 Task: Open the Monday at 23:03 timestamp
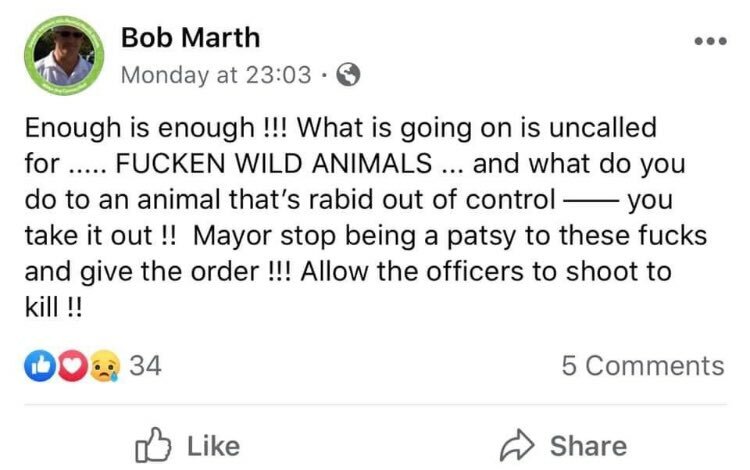(216, 75)
